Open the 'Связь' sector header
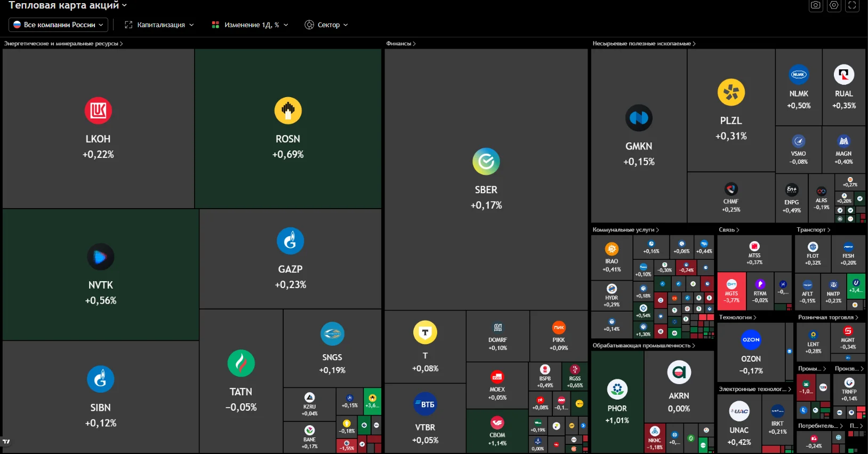The image size is (868, 454). click(x=729, y=230)
